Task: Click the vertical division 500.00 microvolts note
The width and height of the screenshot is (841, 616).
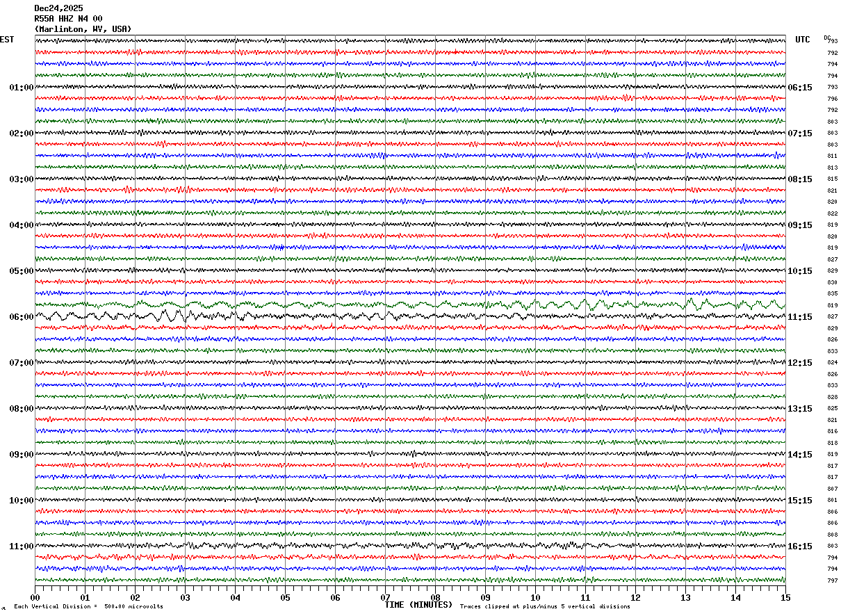Action: click(x=89, y=606)
